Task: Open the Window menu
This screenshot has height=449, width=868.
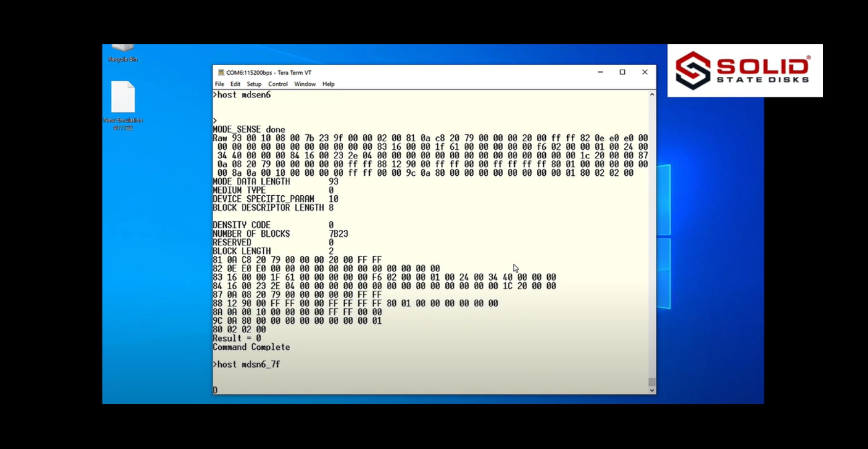Action: click(x=305, y=84)
